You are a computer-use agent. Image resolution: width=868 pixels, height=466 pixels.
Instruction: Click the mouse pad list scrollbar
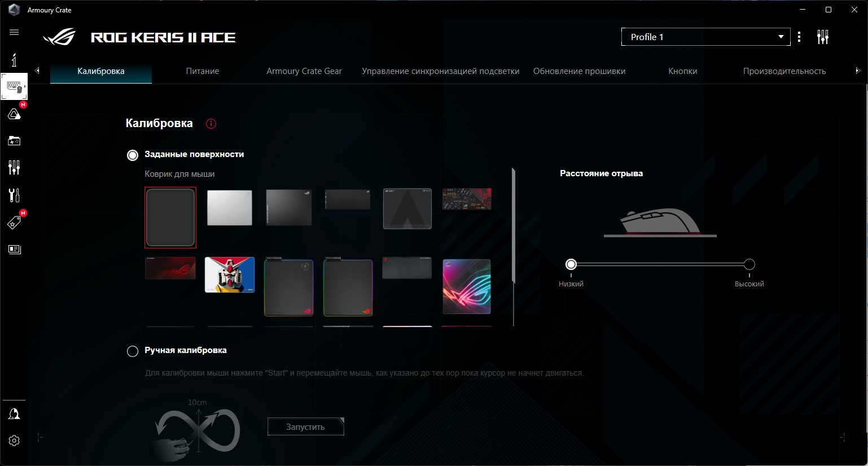(514, 225)
